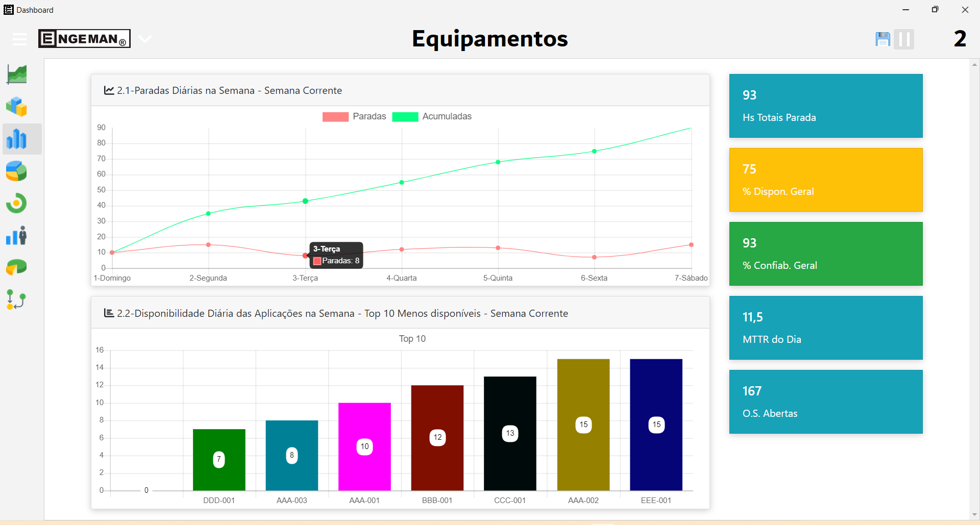Image resolution: width=980 pixels, height=525 pixels.
Task: Click the Hs Totais Parada card
Action: click(x=825, y=106)
